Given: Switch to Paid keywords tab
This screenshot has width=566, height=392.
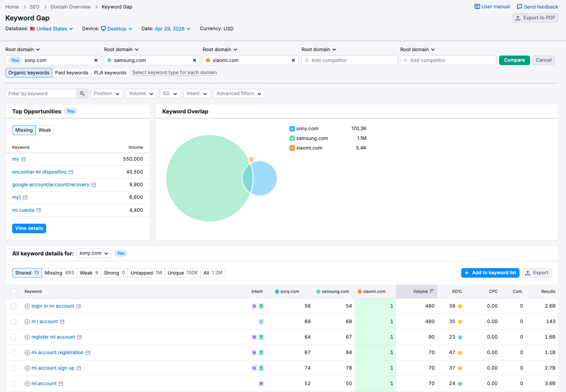Looking at the screenshot, I should [x=72, y=73].
